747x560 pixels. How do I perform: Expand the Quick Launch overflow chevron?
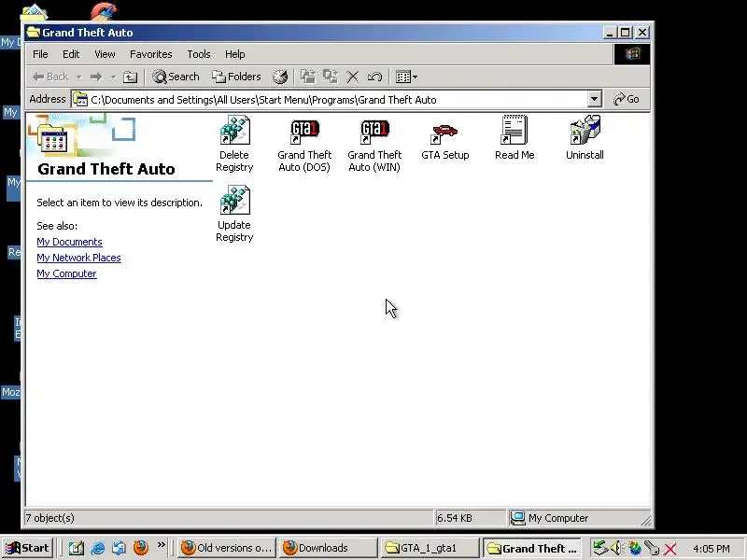click(161, 545)
